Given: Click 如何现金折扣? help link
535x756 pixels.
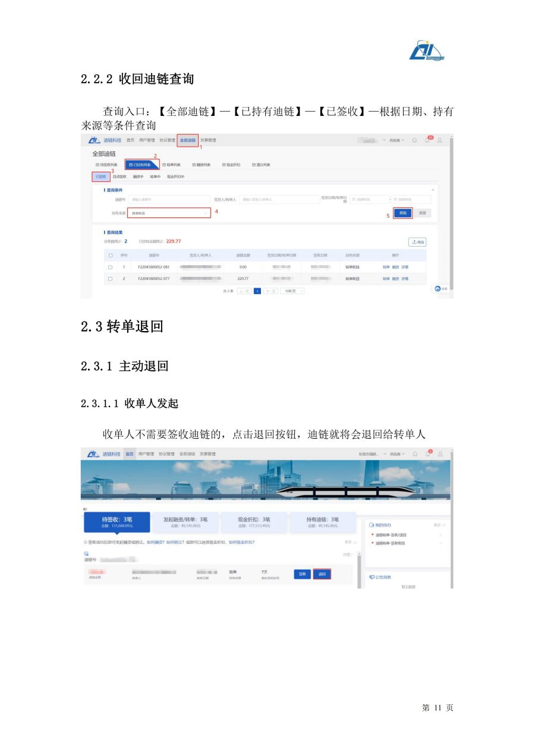Looking at the screenshot, I should pyautogui.click(x=243, y=543).
